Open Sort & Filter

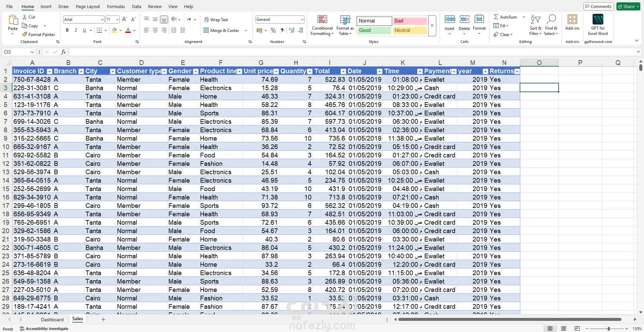(x=535, y=25)
